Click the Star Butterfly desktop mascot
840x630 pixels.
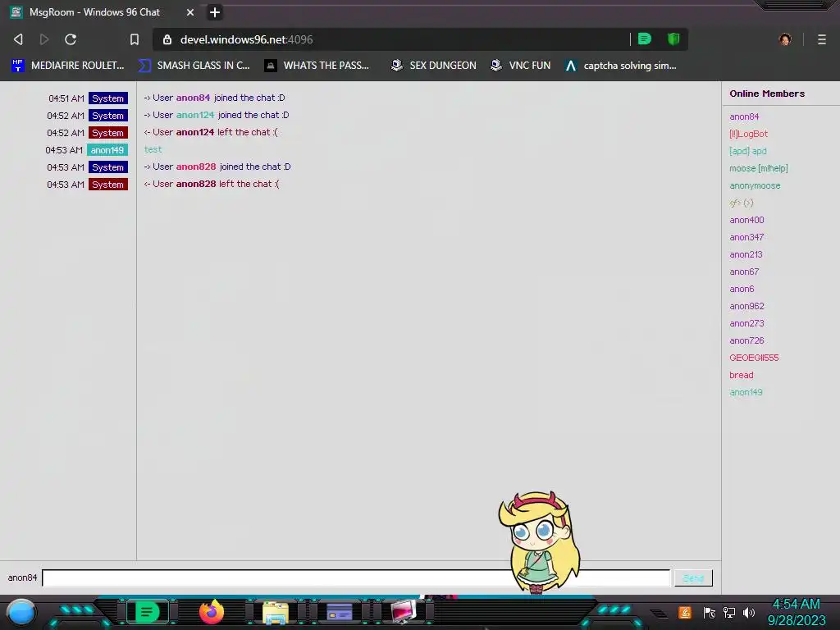point(539,541)
